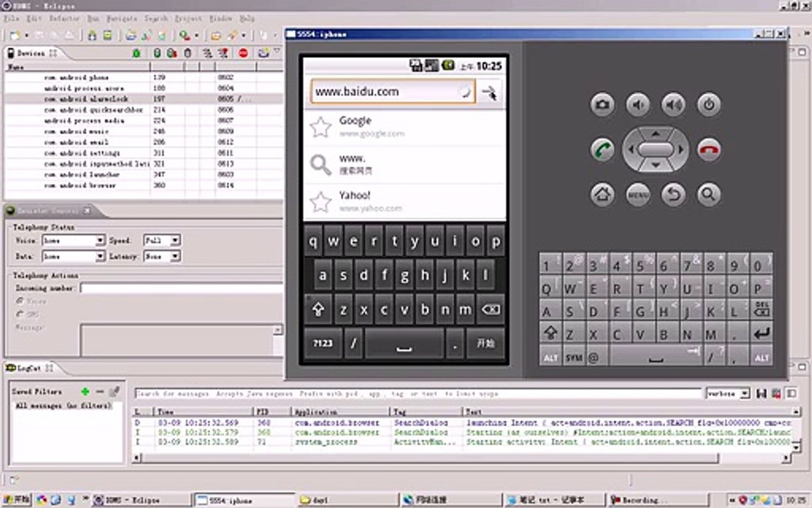Open the New wizard dropdown arrow in toolbar
The width and height of the screenshot is (812, 508).
26,35
